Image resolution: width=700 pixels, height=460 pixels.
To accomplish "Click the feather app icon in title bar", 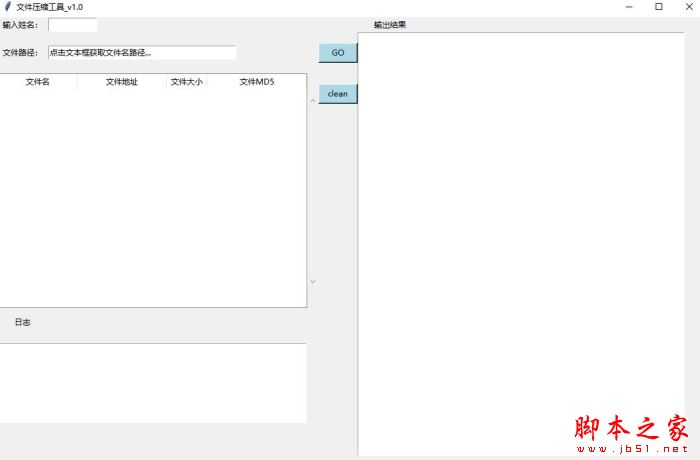I will (8, 7).
